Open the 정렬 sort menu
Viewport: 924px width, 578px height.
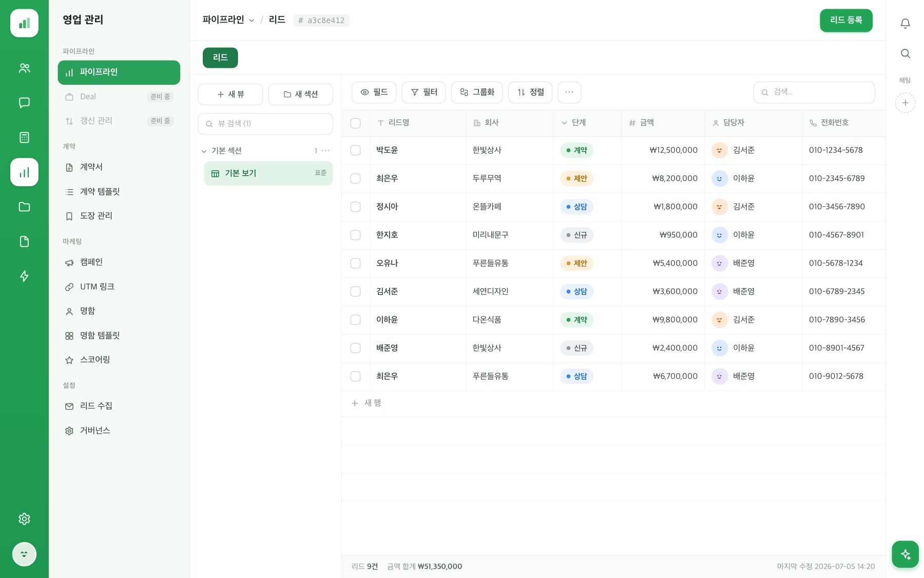click(530, 92)
